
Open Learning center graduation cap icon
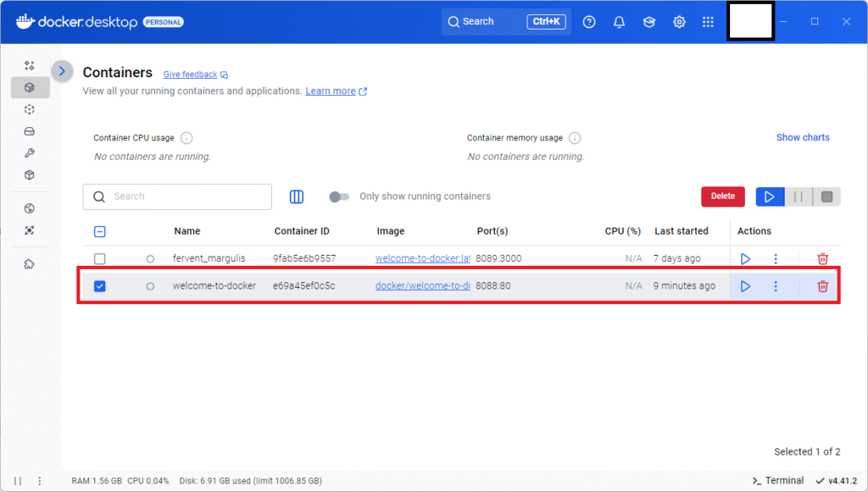[x=648, y=22]
